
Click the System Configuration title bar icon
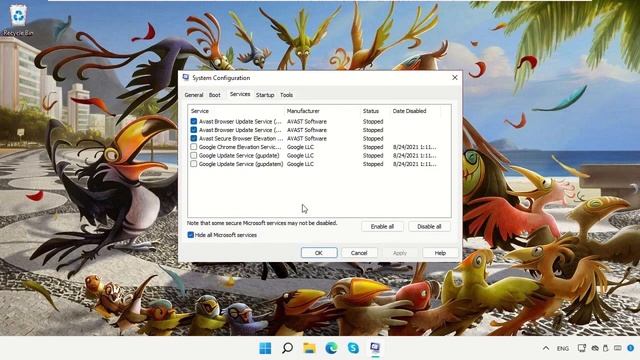click(186, 78)
